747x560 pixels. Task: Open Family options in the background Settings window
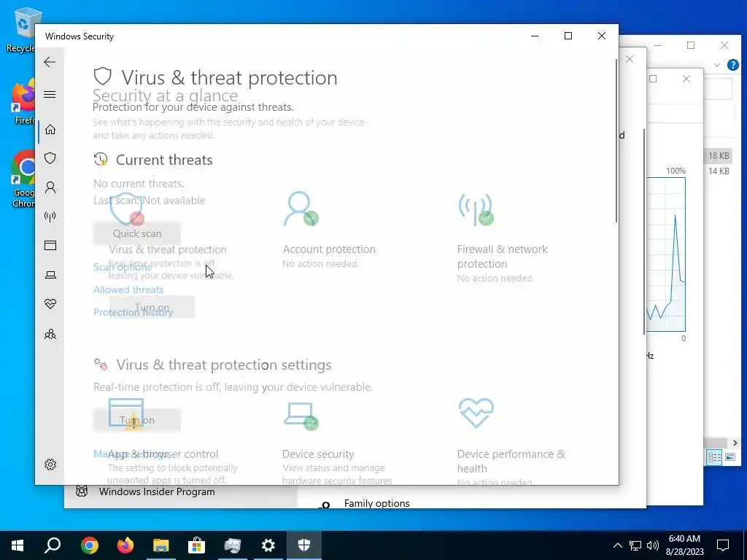(376, 503)
